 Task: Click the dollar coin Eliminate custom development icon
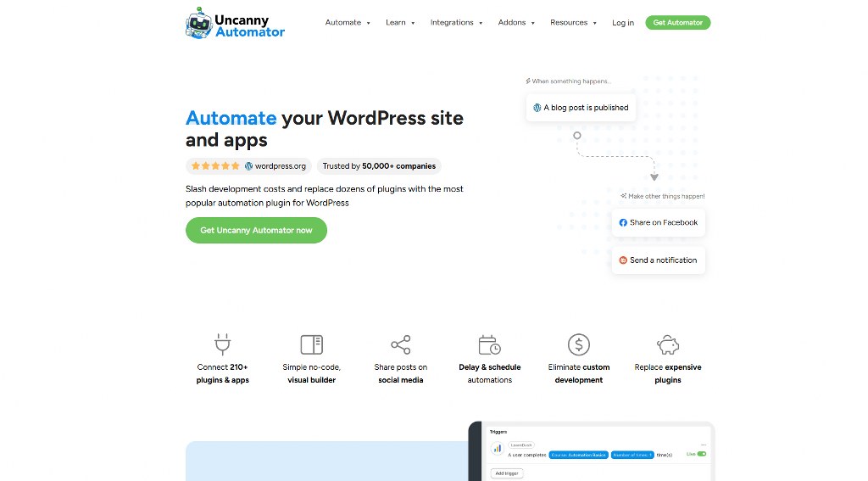pyautogui.click(x=579, y=344)
